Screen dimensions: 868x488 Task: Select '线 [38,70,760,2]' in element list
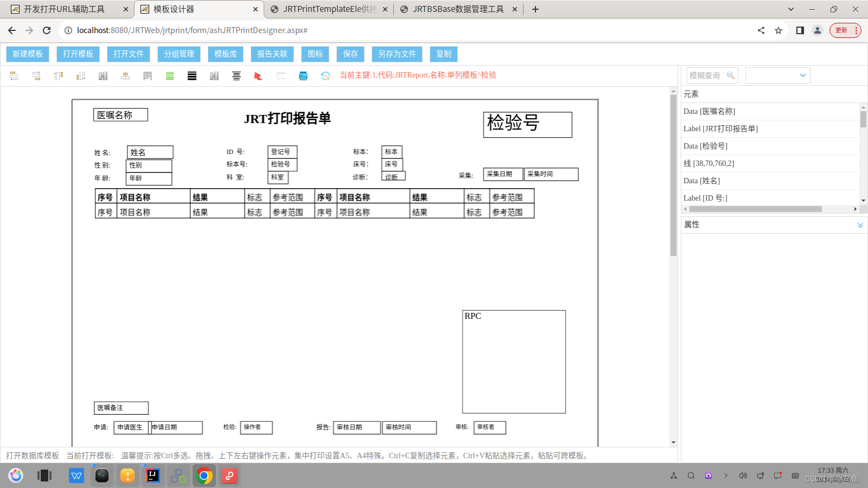770,164
